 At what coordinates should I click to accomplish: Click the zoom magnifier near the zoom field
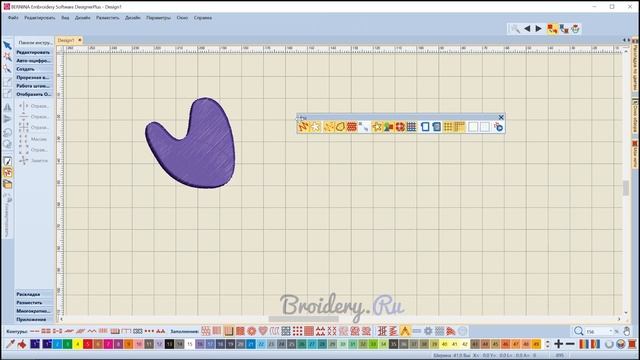578,331
